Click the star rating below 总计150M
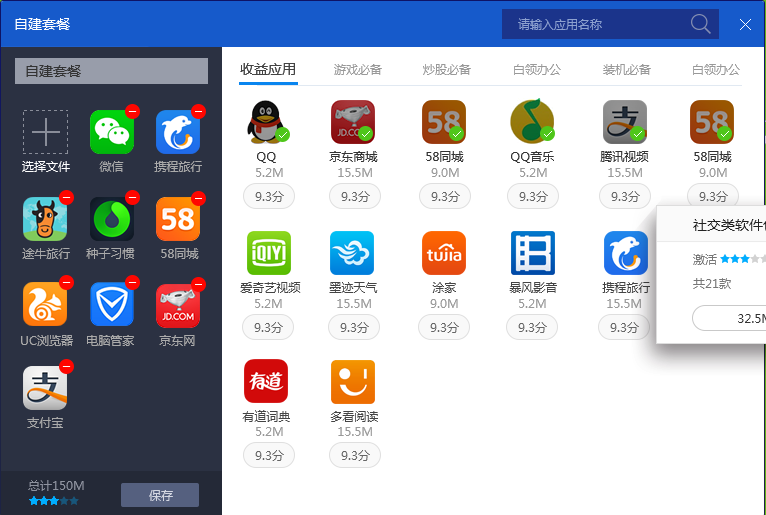The image size is (766, 515). tap(53, 501)
